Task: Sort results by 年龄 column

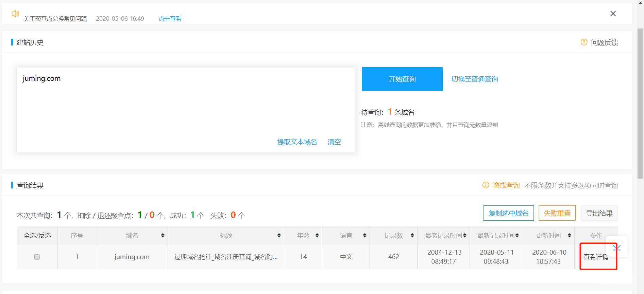Action: point(317,236)
